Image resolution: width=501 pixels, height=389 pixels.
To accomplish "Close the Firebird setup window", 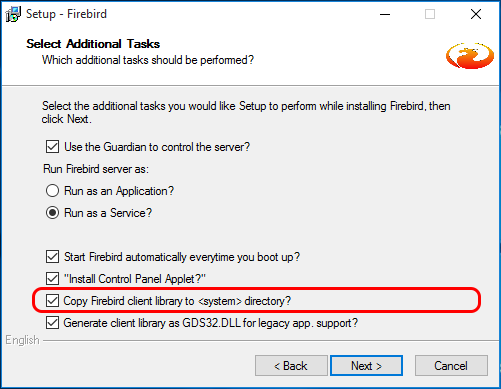I will click(476, 14).
